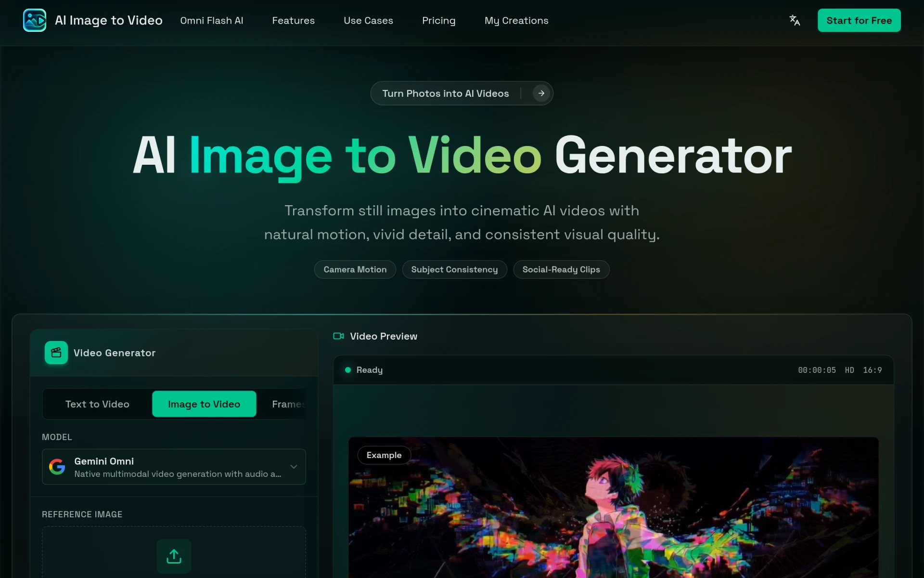Click the Camera Motion tag
The image size is (924, 578).
(355, 270)
